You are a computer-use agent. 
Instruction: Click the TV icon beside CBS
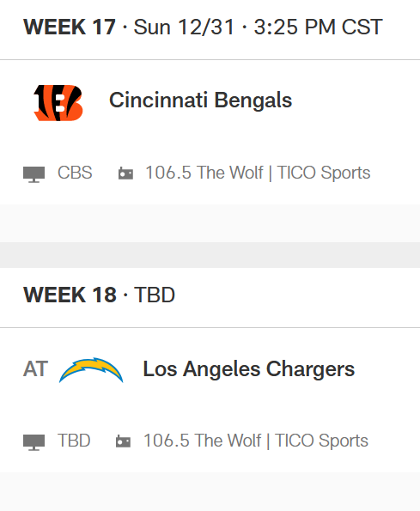click(x=33, y=174)
